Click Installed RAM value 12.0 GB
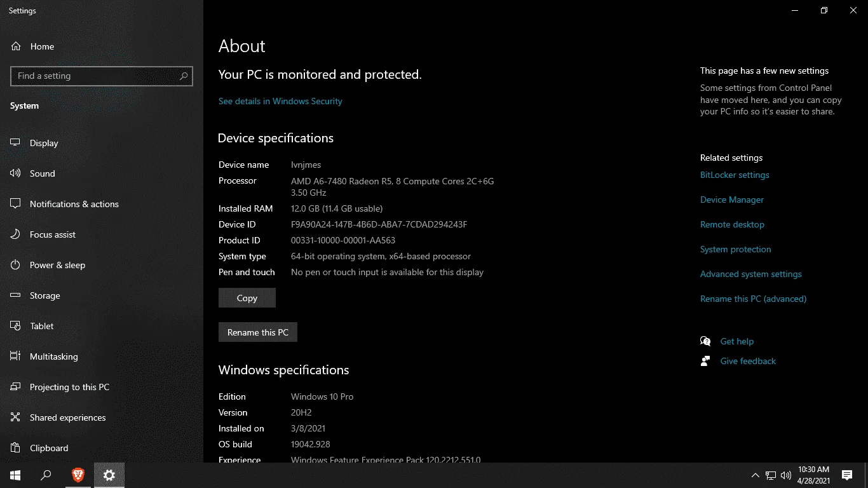The height and width of the screenshot is (488, 868). [337, 208]
